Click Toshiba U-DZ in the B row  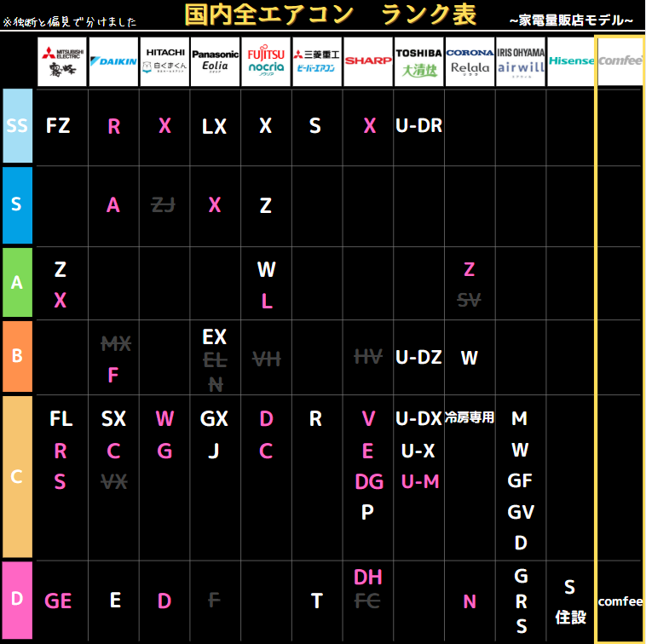pos(418,357)
